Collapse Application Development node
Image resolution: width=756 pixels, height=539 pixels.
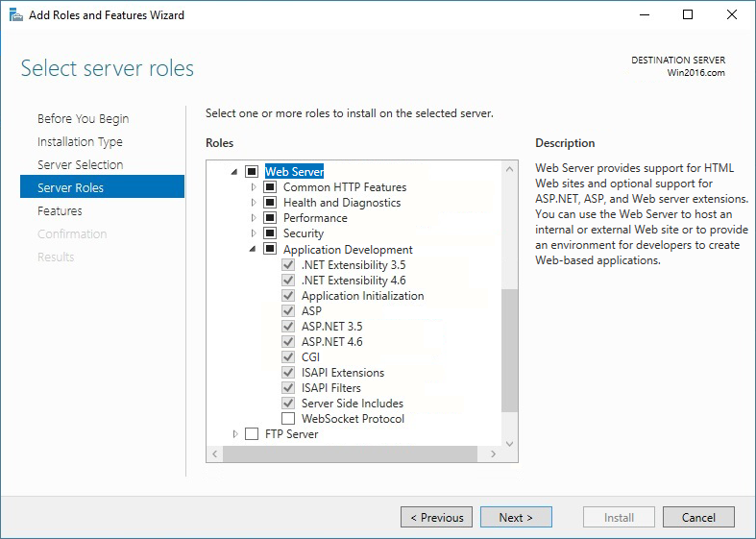pos(253,249)
